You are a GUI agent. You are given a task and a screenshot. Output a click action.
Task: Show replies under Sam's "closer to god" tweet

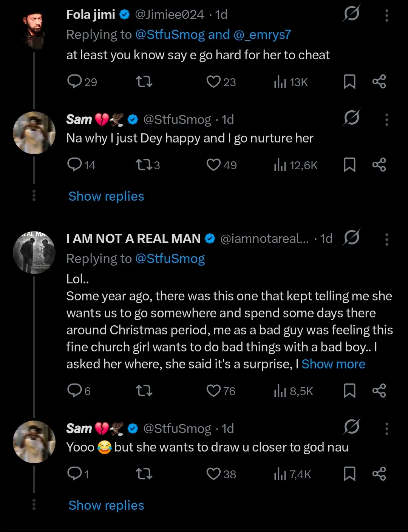coord(106,506)
